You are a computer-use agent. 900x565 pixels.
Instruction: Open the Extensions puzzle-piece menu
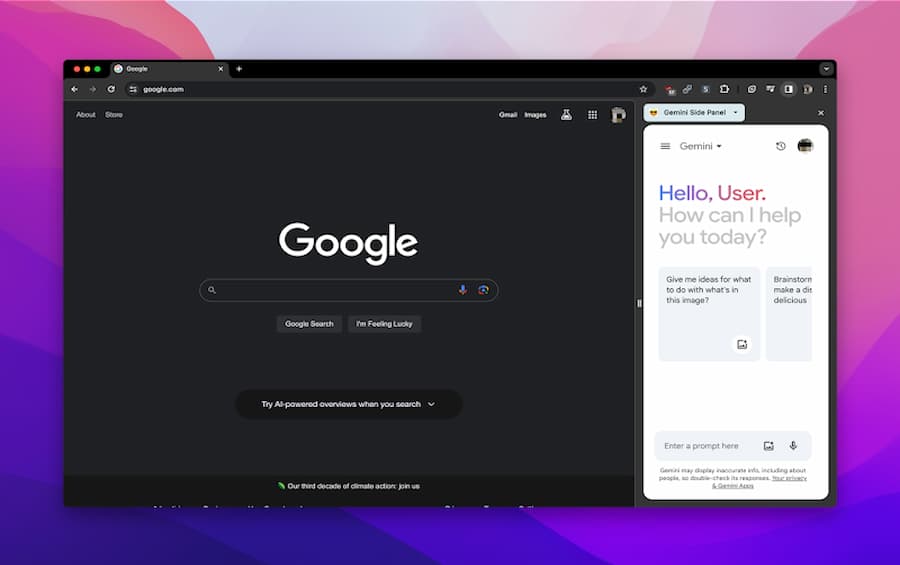(x=724, y=89)
